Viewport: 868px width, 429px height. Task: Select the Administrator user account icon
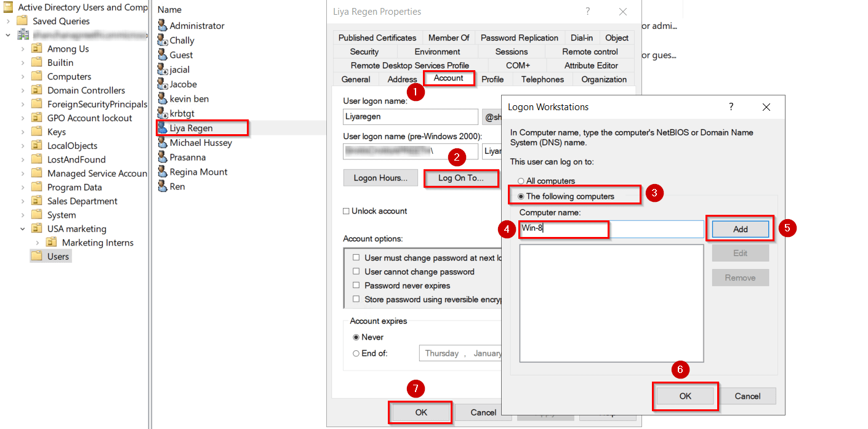click(x=163, y=25)
